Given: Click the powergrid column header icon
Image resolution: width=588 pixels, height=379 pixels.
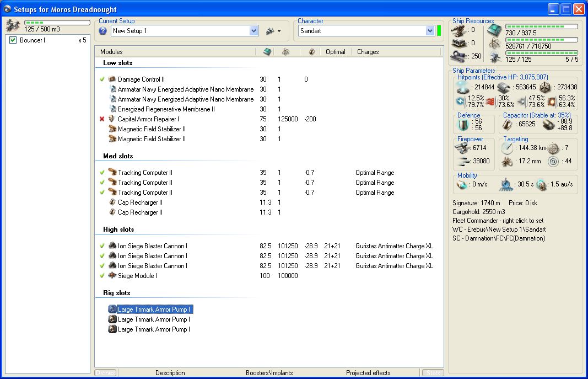Looking at the screenshot, I should 286,52.
